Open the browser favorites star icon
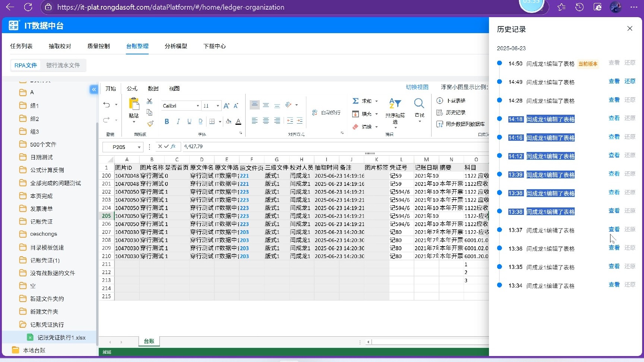The image size is (644, 362). 561,7
